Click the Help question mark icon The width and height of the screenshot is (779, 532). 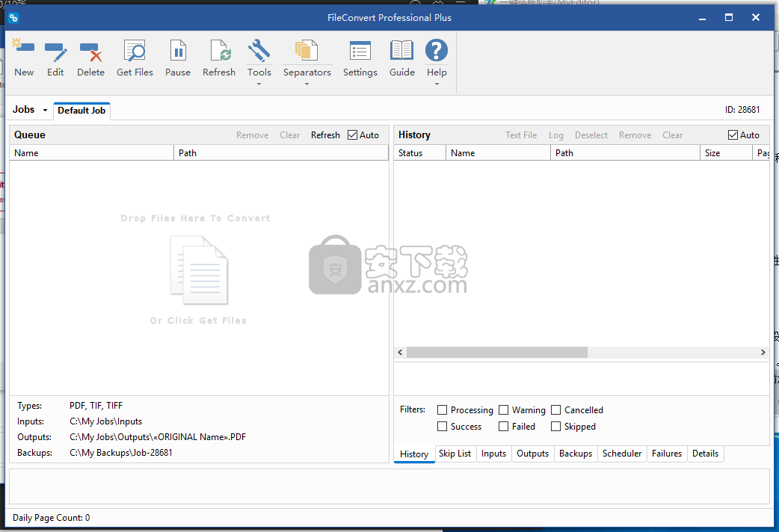tap(436, 50)
